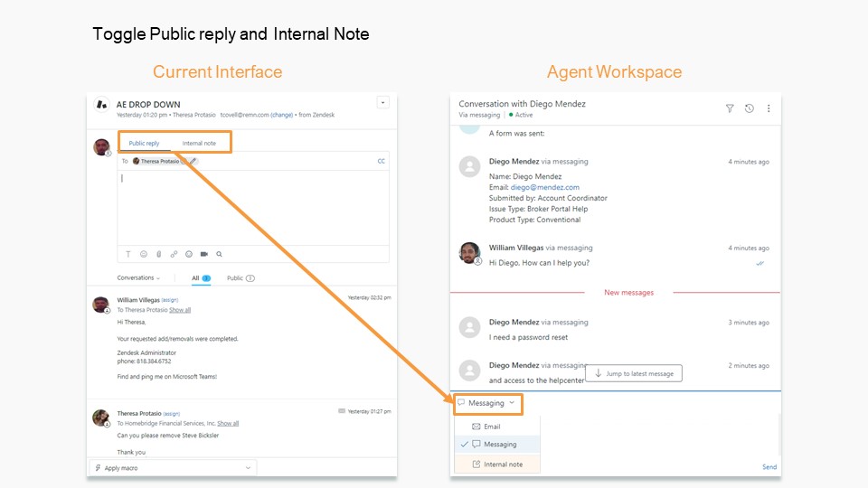Click 'Your requested add/removals were completed.' text
This screenshot has width=868, height=488.
[178, 339]
